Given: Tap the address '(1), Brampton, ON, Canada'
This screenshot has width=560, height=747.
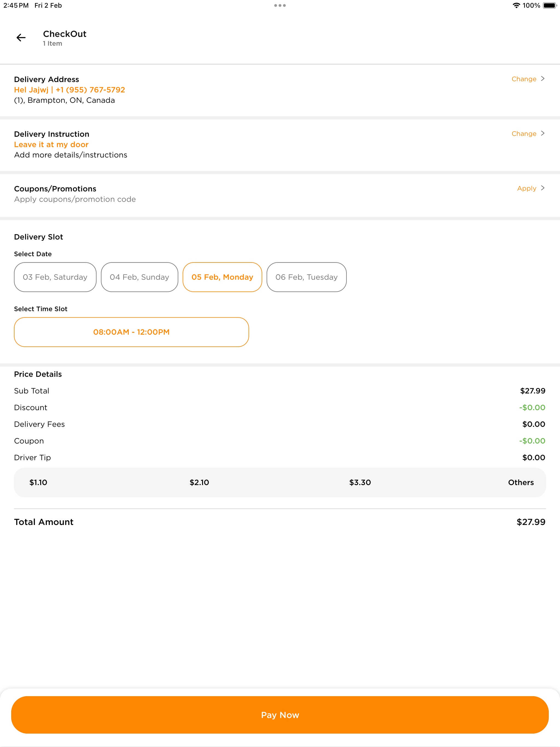Looking at the screenshot, I should coord(65,100).
